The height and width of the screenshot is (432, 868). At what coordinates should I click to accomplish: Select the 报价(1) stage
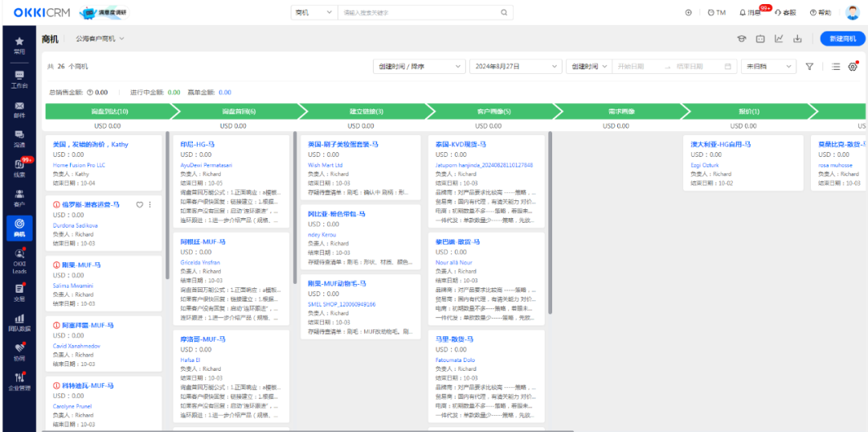click(749, 112)
